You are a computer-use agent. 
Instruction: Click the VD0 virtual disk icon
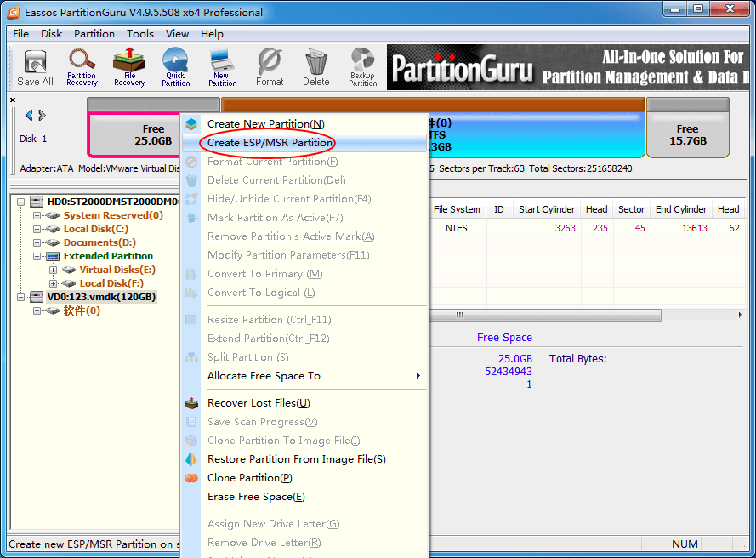click(37, 297)
